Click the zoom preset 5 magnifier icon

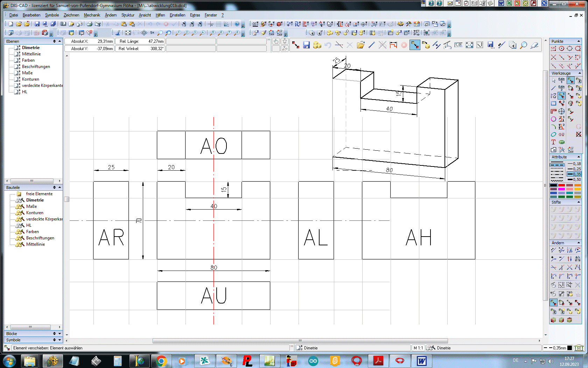[x=212, y=33]
